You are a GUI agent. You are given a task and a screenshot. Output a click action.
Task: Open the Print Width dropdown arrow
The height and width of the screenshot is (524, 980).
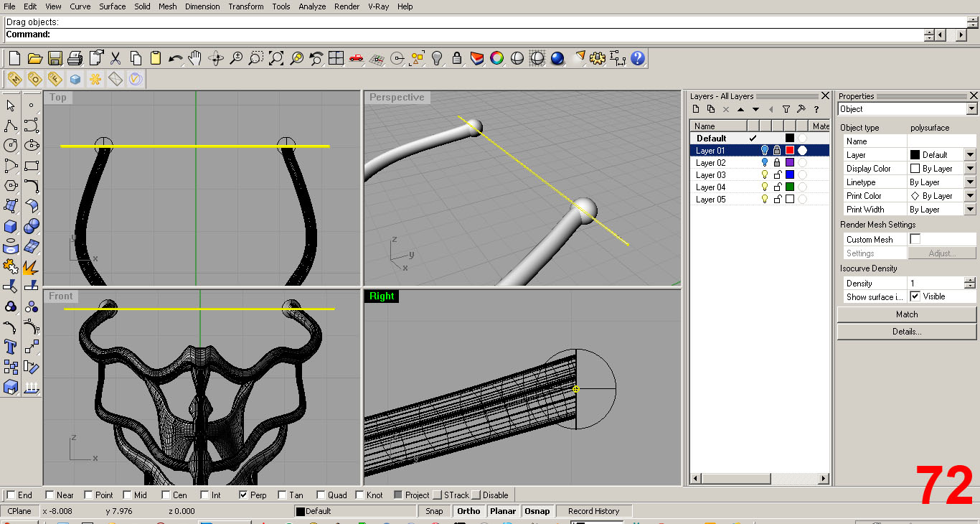(x=970, y=209)
